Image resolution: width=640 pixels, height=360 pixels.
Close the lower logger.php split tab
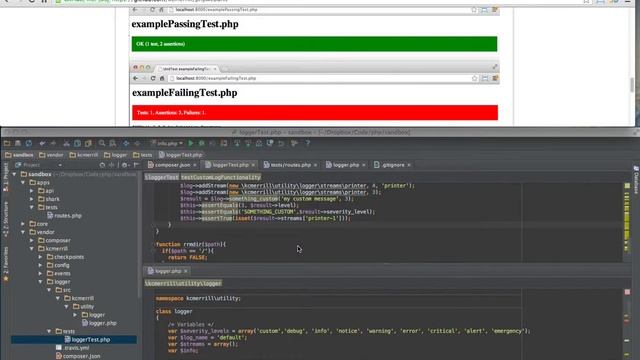pos(186,271)
